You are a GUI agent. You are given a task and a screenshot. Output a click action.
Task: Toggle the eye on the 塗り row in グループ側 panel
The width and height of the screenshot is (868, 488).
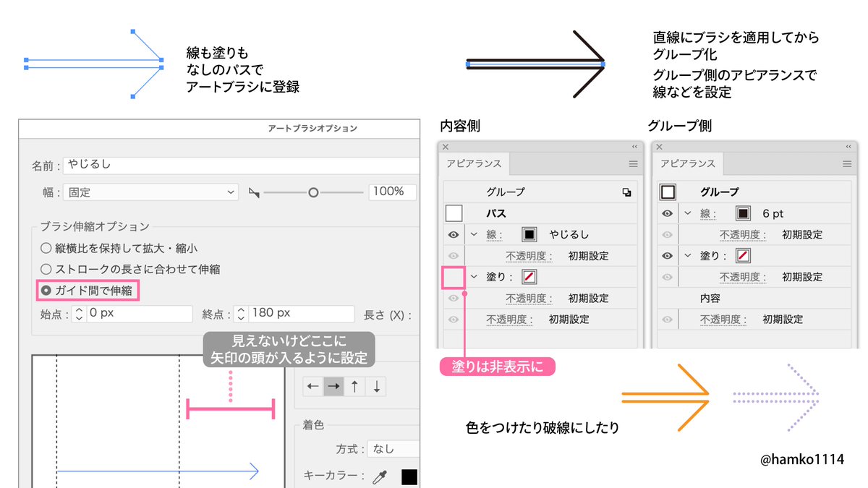pos(668,256)
